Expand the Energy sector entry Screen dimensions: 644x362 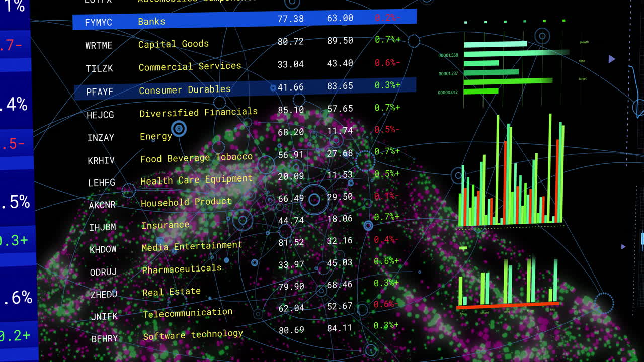(x=156, y=136)
